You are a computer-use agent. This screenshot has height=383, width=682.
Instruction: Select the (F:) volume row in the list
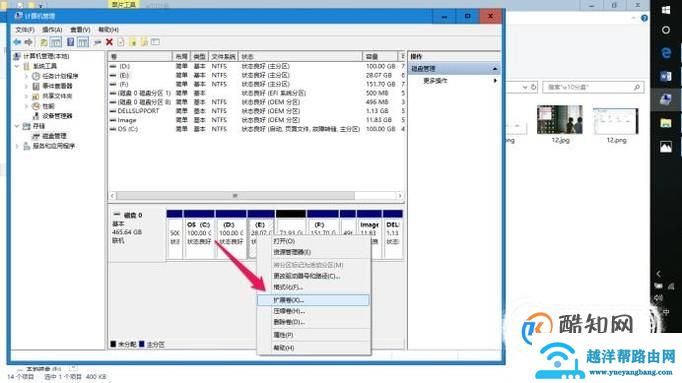click(x=257, y=84)
